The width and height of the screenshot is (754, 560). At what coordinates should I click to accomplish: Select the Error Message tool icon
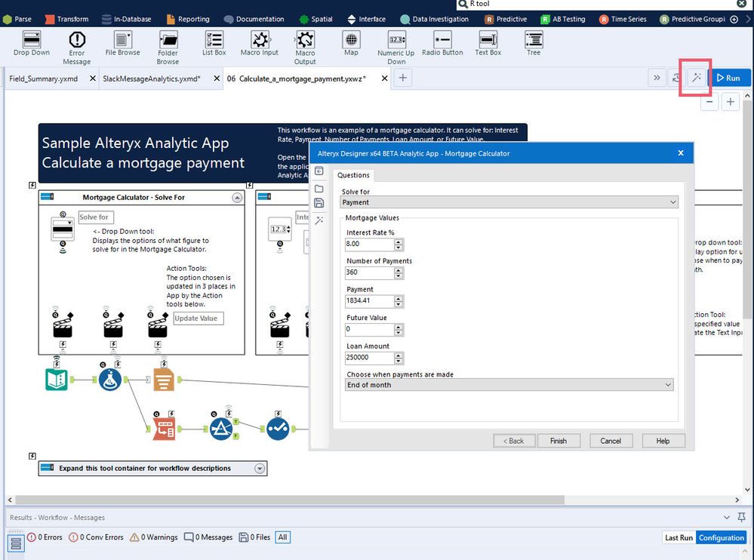pos(77,41)
